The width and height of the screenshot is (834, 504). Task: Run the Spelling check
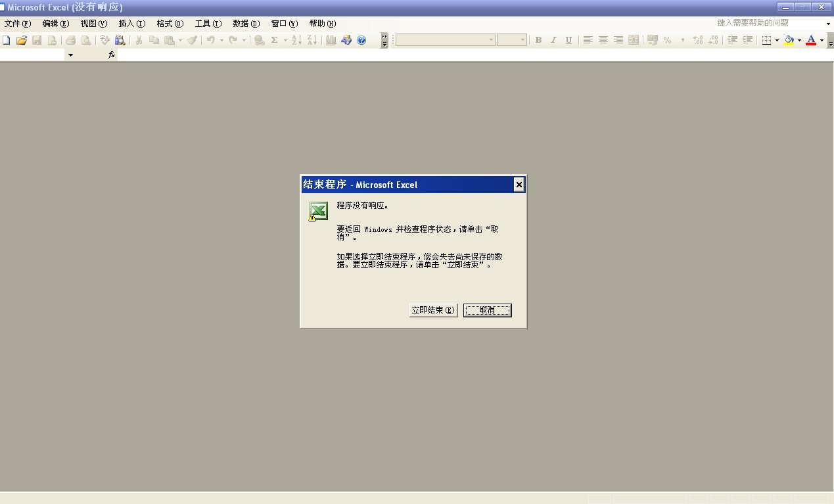tap(104, 39)
